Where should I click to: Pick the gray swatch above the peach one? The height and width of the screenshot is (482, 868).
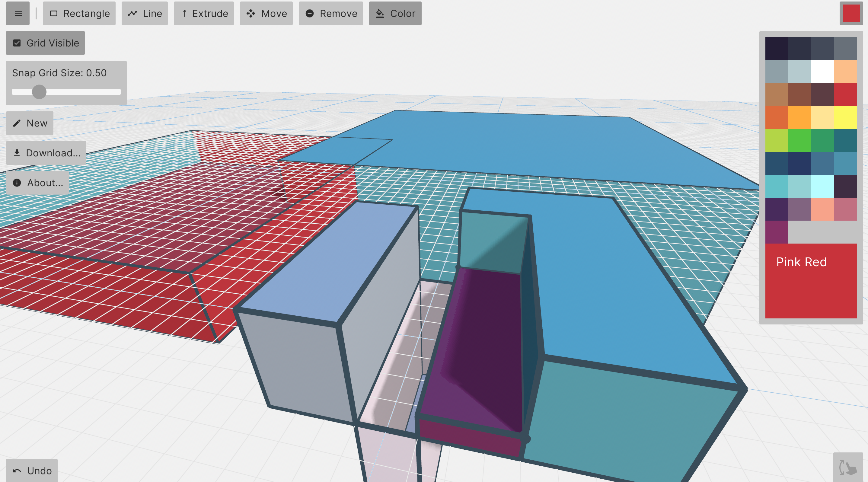[845, 49]
